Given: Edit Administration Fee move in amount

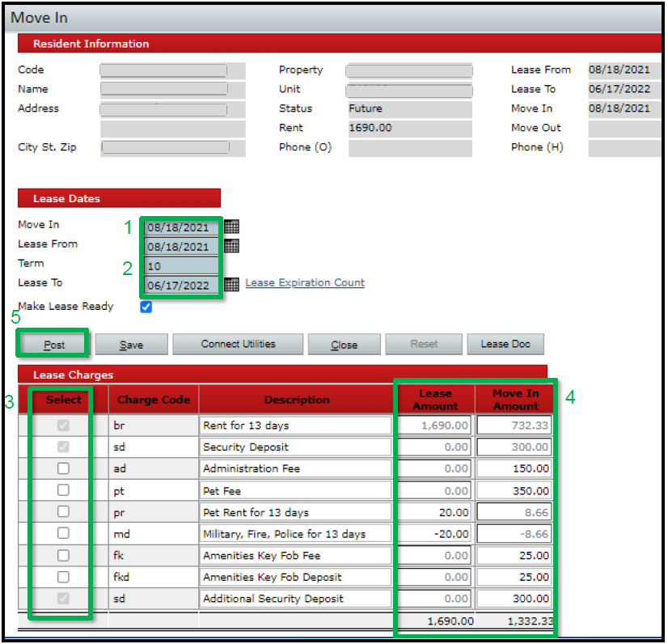Looking at the screenshot, I should tap(514, 468).
